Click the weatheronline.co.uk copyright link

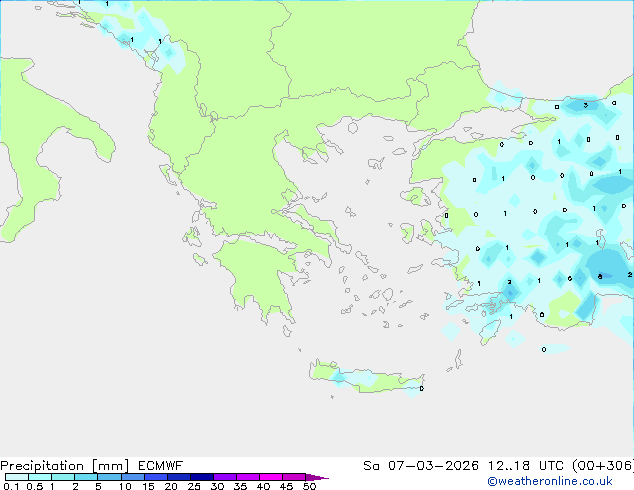tap(549, 481)
